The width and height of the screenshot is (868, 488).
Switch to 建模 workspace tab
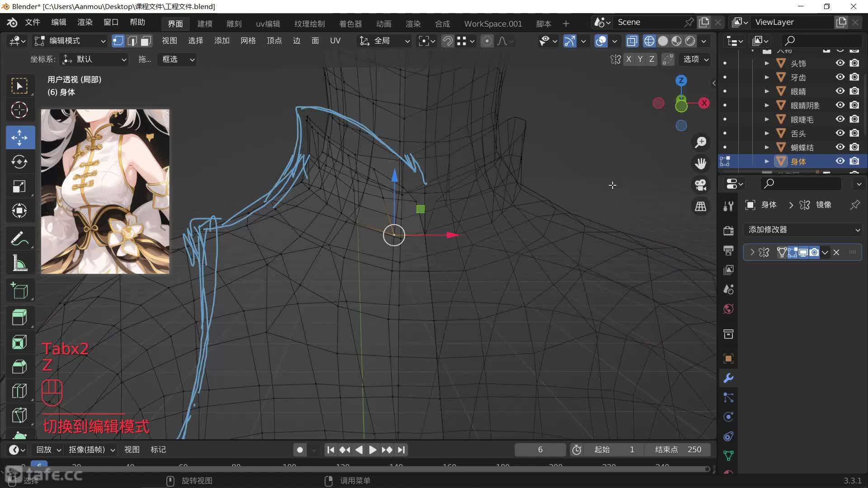(205, 24)
